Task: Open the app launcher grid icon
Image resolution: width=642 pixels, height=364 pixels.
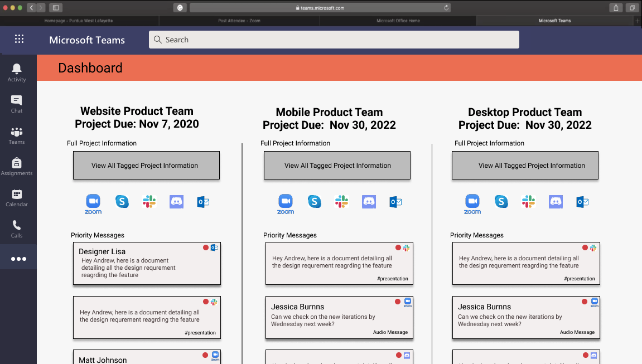Action: (20, 39)
